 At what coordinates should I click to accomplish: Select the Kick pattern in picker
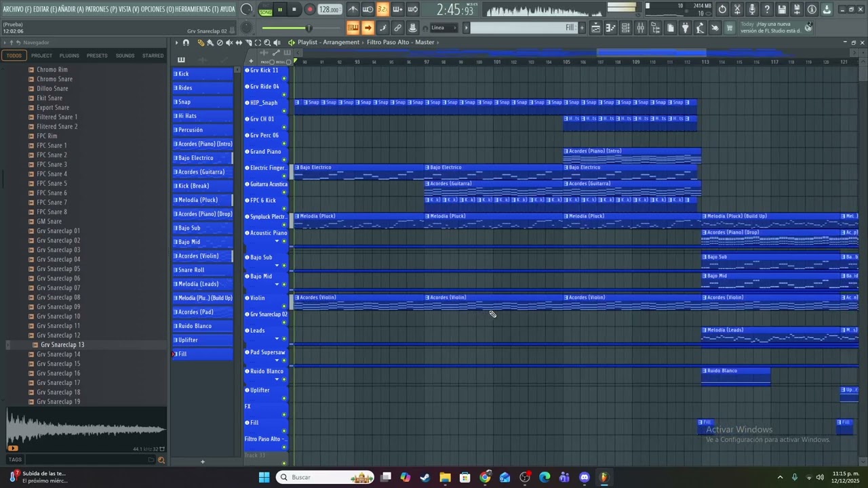(203, 74)
